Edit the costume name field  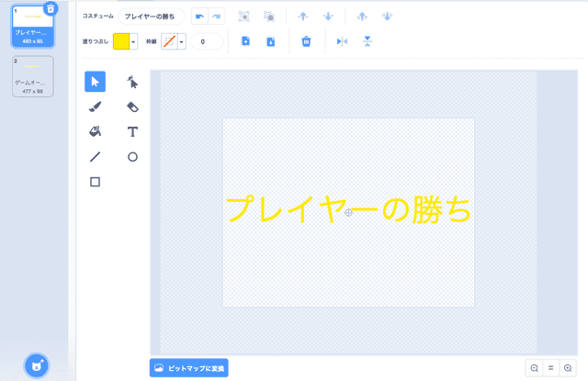click(x=151, y=17)
